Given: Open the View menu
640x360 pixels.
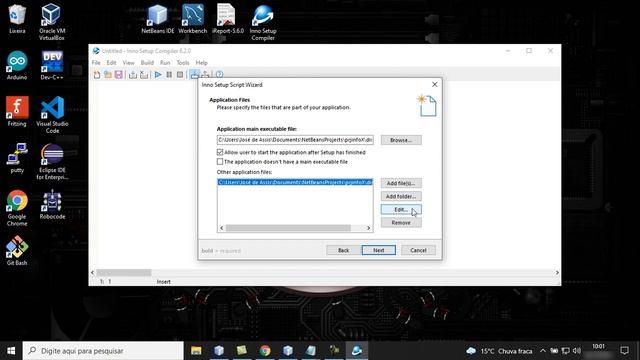Looking at the screenshot, I should point(128,63).
